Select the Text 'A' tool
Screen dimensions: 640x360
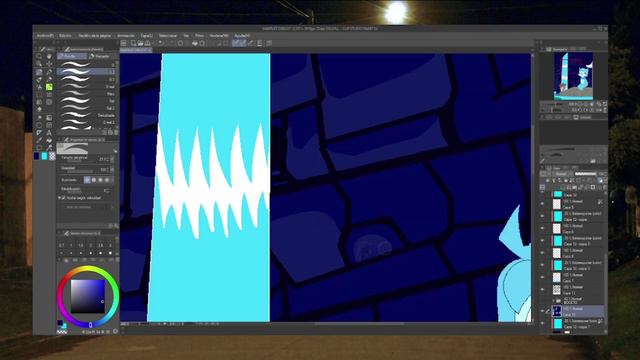[49, 133]
